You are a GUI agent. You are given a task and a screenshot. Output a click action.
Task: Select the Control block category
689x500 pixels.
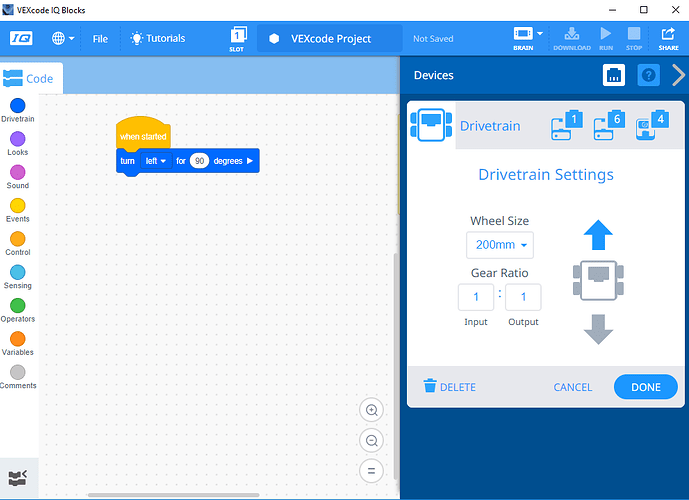pos(18,243)
